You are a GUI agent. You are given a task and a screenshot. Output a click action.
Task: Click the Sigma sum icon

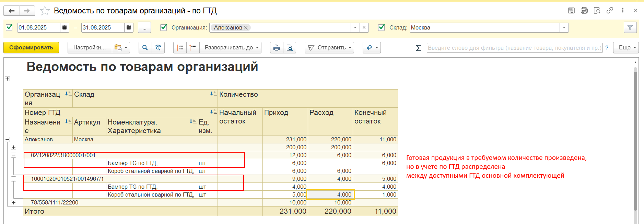[x=418, y=48]
